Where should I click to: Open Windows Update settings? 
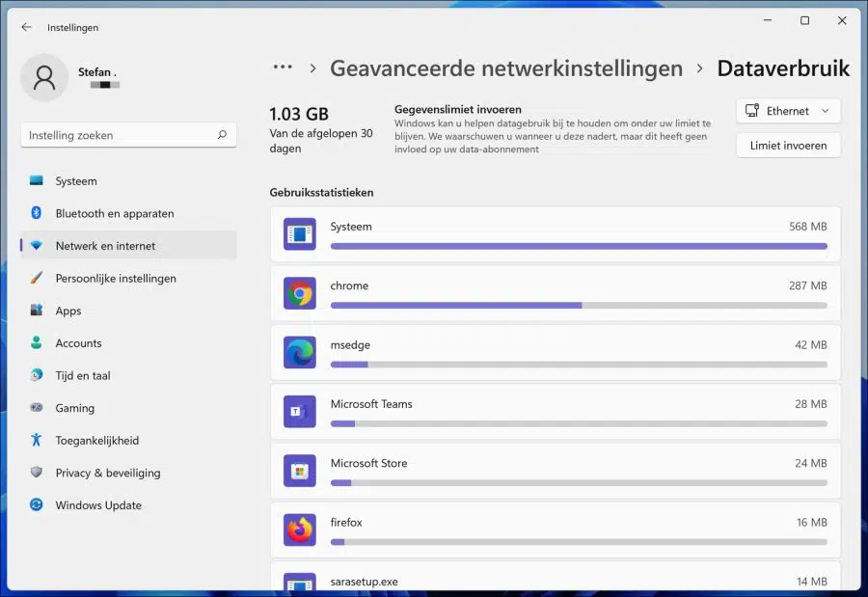[x=128, y=505]
